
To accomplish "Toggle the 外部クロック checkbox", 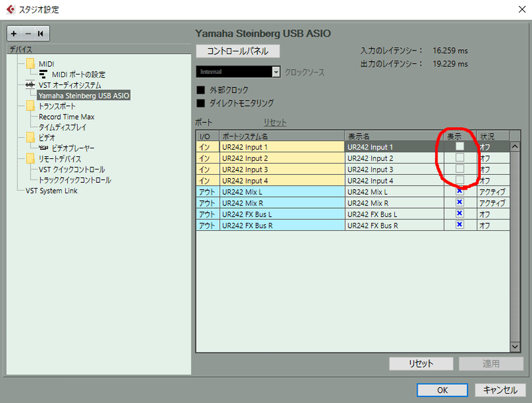I will [201, 90].
